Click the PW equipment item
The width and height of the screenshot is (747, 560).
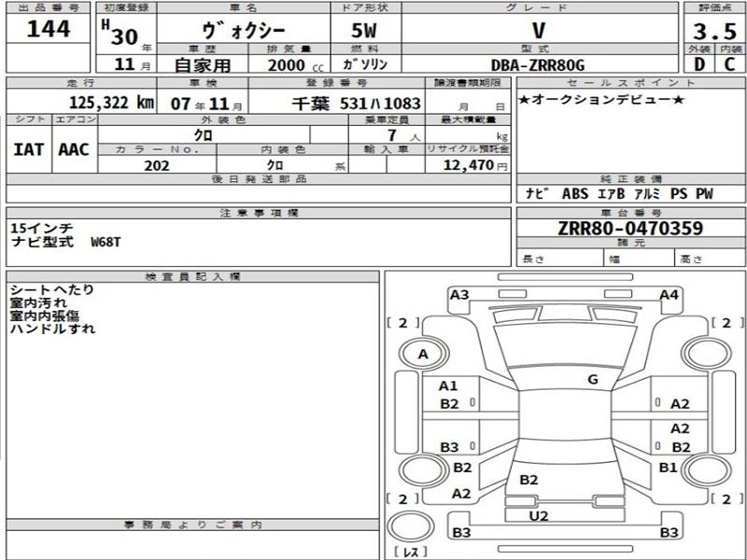[704, 193]
